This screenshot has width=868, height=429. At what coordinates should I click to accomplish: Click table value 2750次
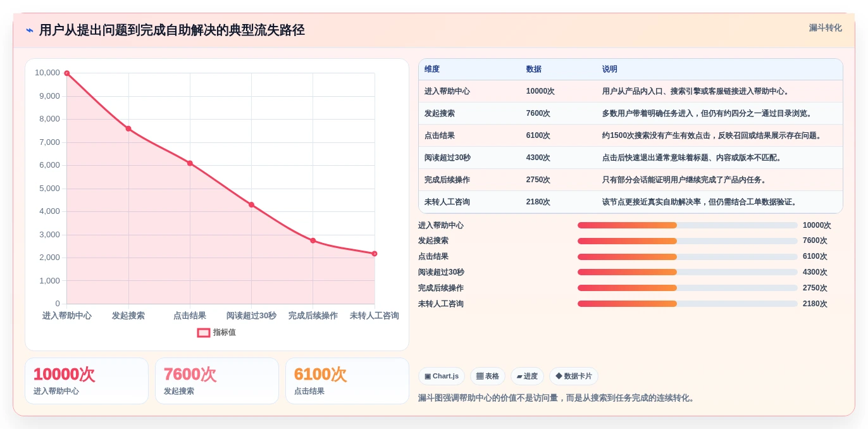point(538,180)
